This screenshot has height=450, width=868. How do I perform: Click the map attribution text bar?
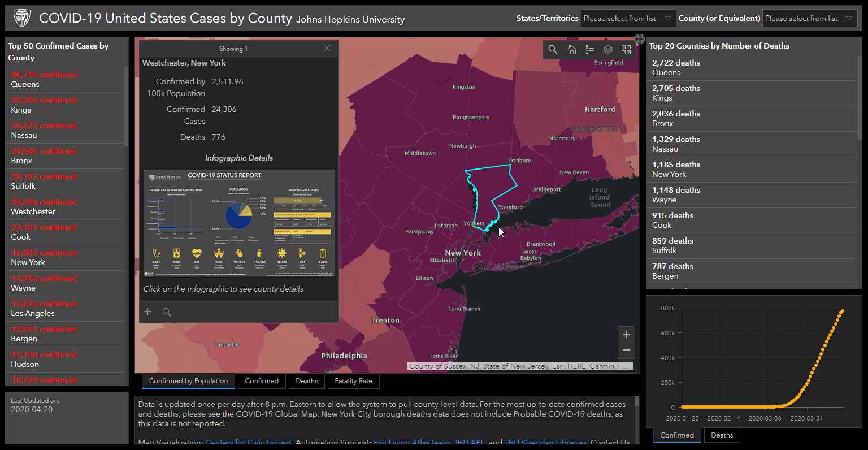coord(520,366)
